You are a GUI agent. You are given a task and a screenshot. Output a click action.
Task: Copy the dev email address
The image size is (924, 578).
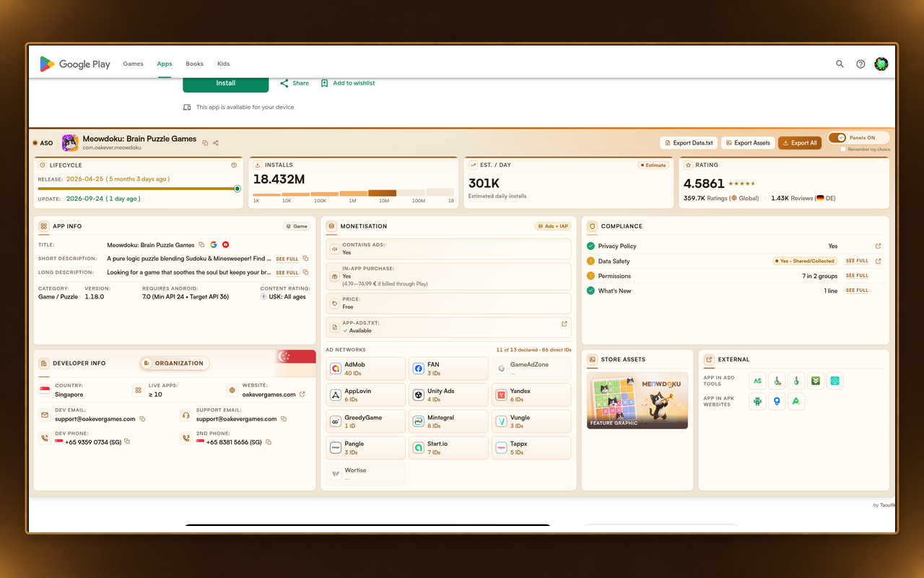(x=142, y=419)
